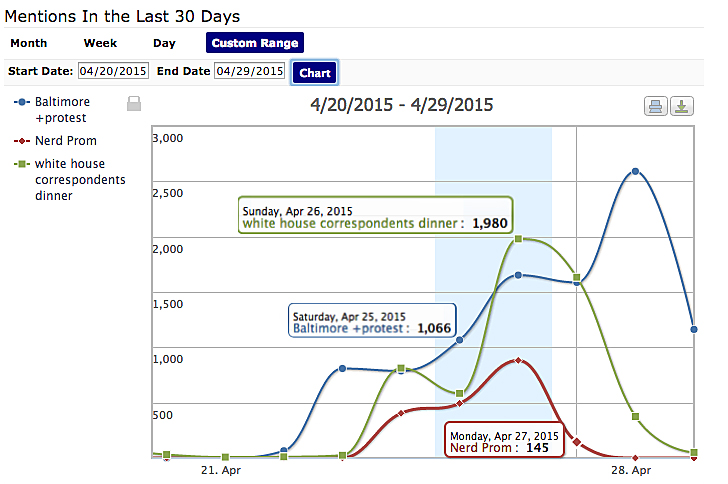Click the End Date input field

pyautogui.click(x=249, y=72)
